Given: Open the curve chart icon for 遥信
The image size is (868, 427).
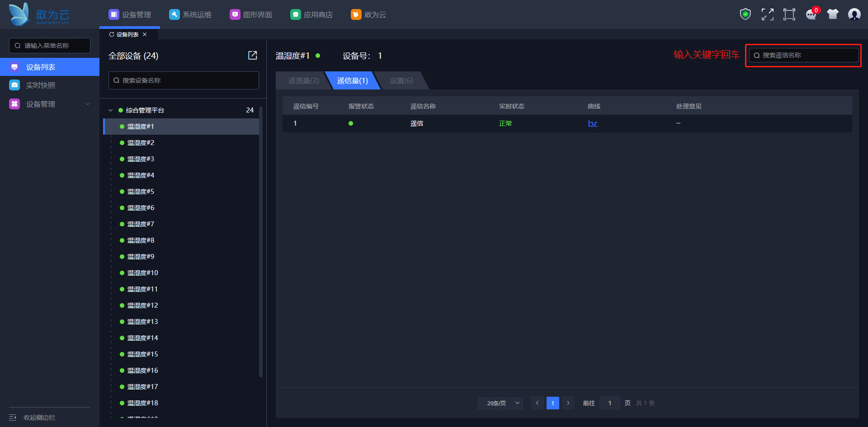Looking at the screenshot, I should [593, 123].
